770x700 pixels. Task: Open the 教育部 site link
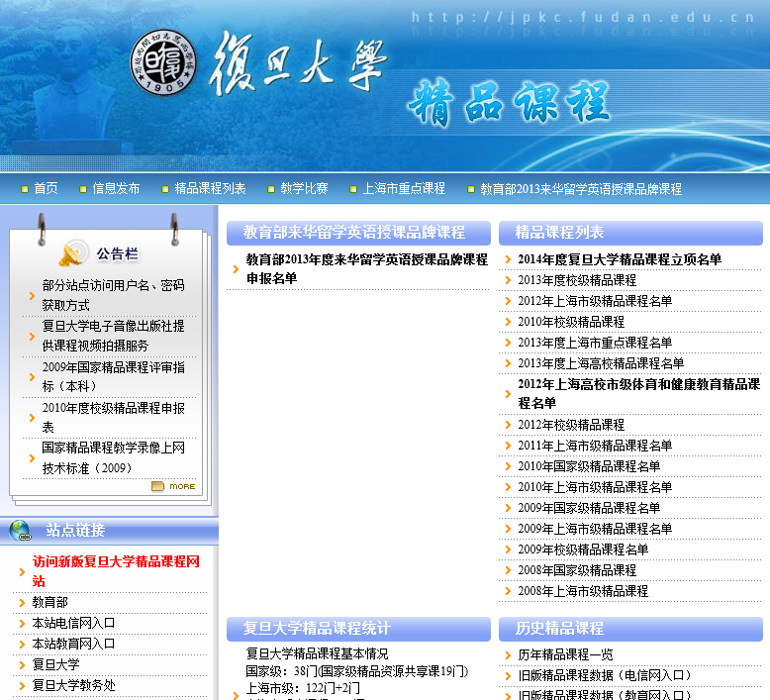pos(49,603)
